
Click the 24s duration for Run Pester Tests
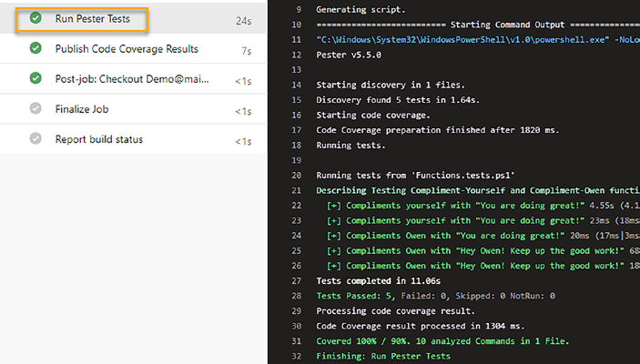tap(243, 20)
